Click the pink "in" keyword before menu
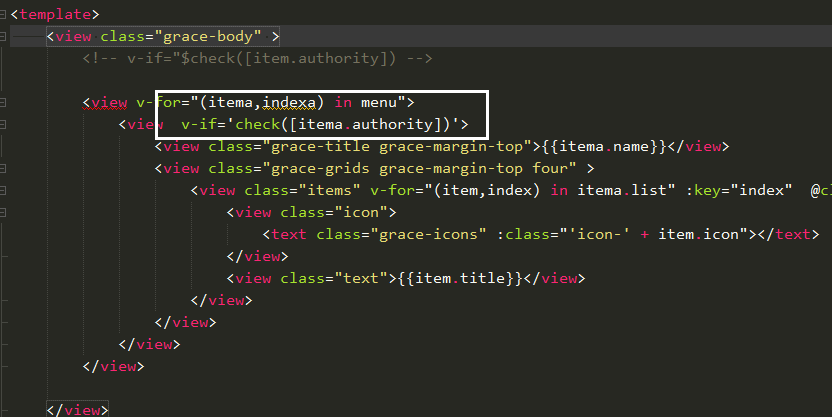This screenshot has width=832, height=417. tap(343, 102)
